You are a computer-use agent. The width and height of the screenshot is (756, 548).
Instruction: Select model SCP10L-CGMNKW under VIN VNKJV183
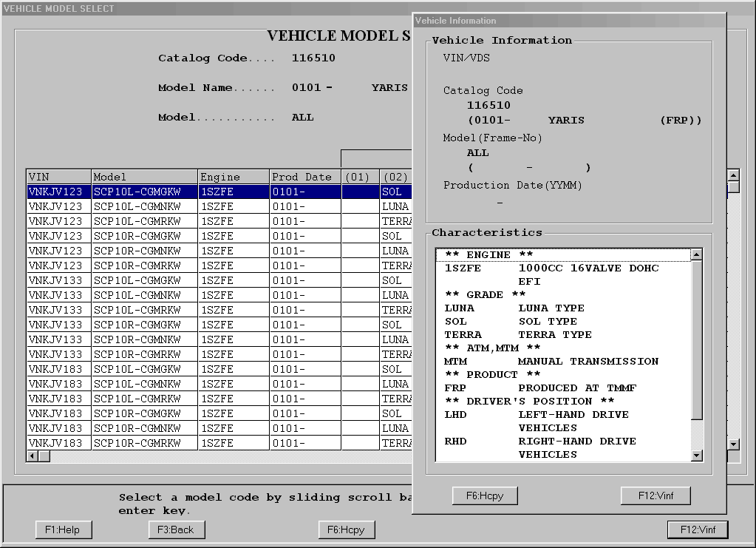[219, 384]
